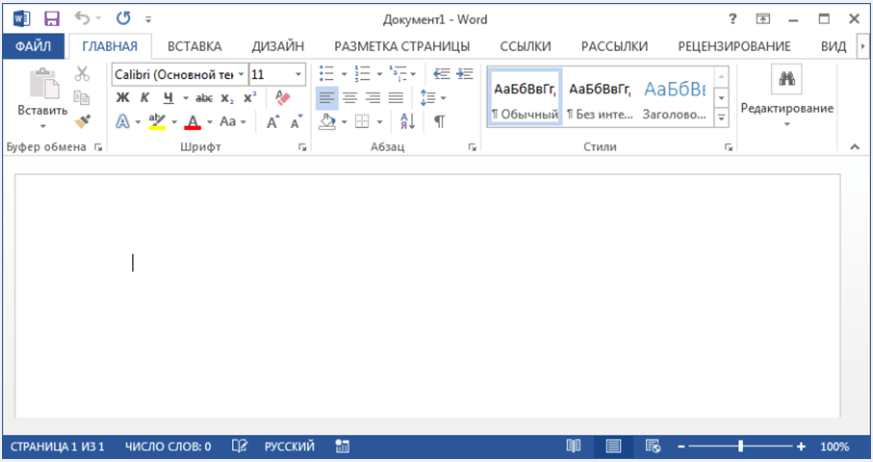Click the Sort A-Z icon
The width and height of the screenshot is (873, 462).
[x=407, y=121]
